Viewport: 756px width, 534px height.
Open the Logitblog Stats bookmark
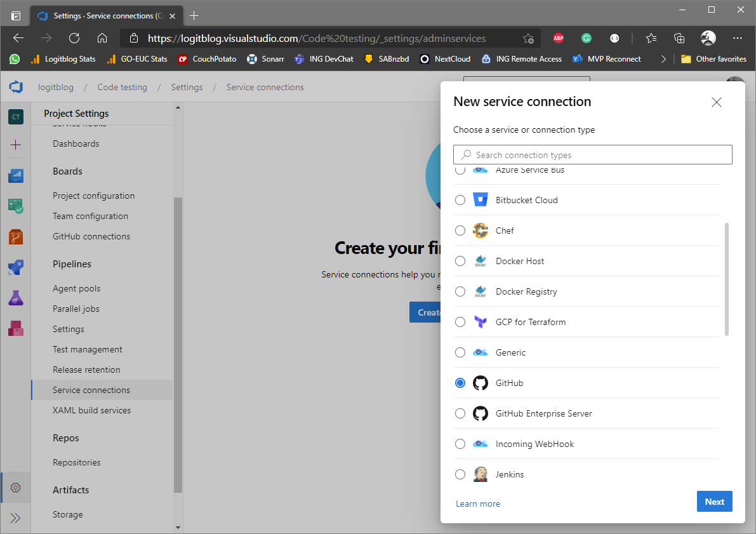tap(63, 59)
